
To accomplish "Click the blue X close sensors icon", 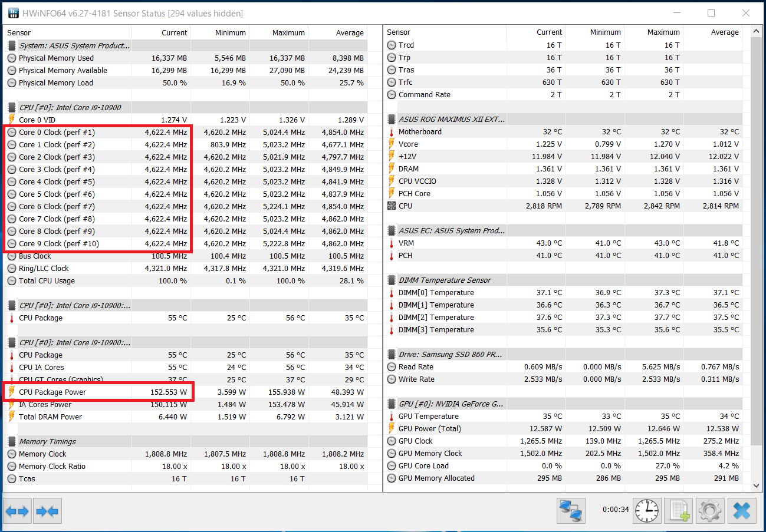I will [x=742, y=511].
